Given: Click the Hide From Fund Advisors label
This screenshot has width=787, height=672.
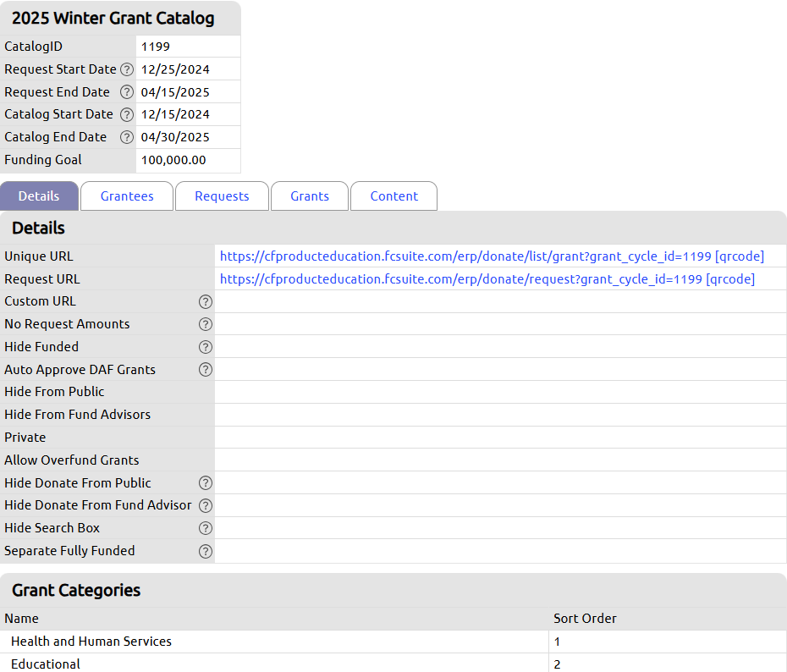Looking at the screenshot, I should (x=77, y=415).
